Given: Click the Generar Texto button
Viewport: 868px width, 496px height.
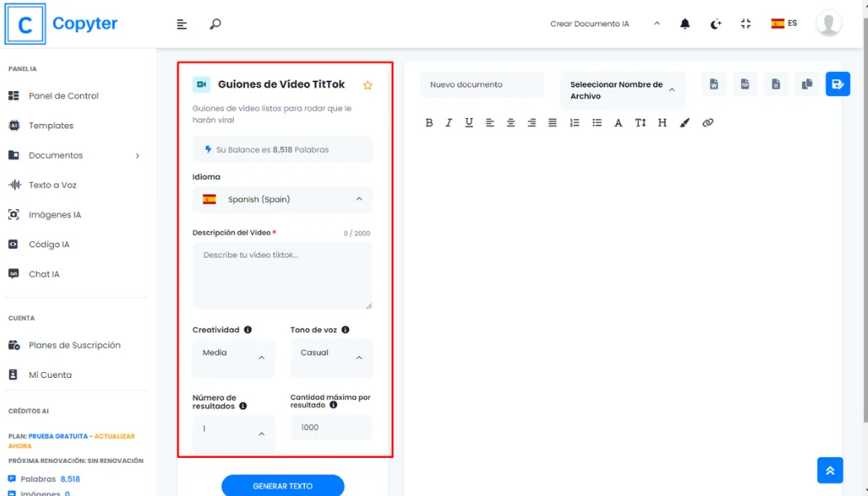Looking at the screenshot, I should [x=283, y=486].
